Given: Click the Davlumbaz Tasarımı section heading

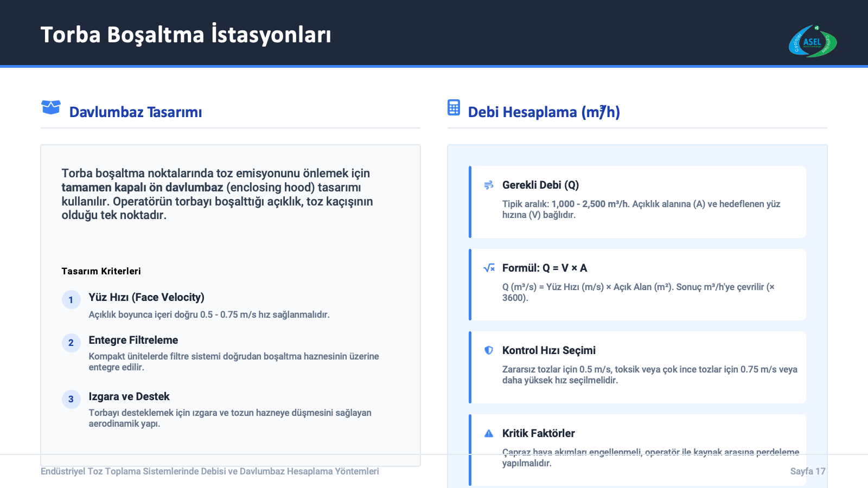Looking at the screenshot, I should pos(136,112).
